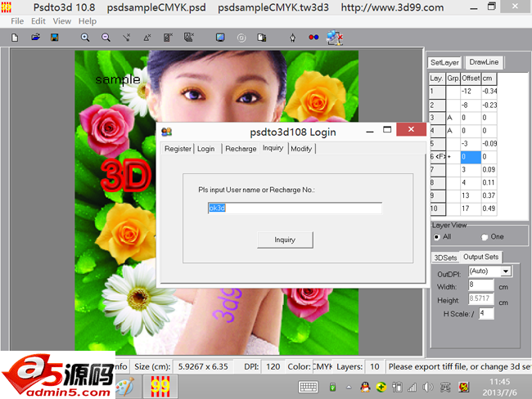Switch to the DrawLine tab
This screenshot has width=532, height=399.
[484, 62]
